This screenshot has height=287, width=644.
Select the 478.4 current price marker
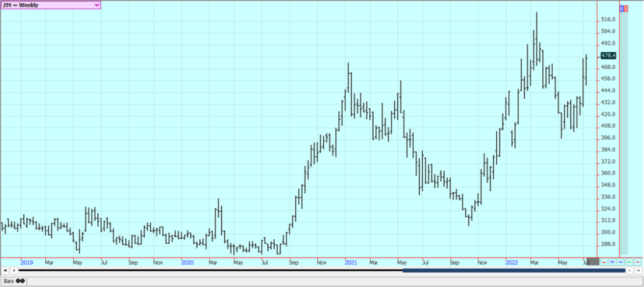pyautogui.click(x=608, y=55)
